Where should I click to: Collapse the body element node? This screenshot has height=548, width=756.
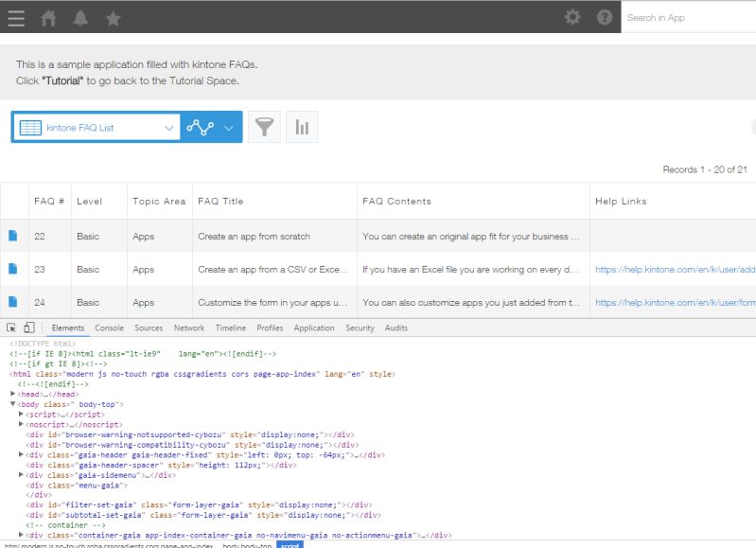click(13, 404)
